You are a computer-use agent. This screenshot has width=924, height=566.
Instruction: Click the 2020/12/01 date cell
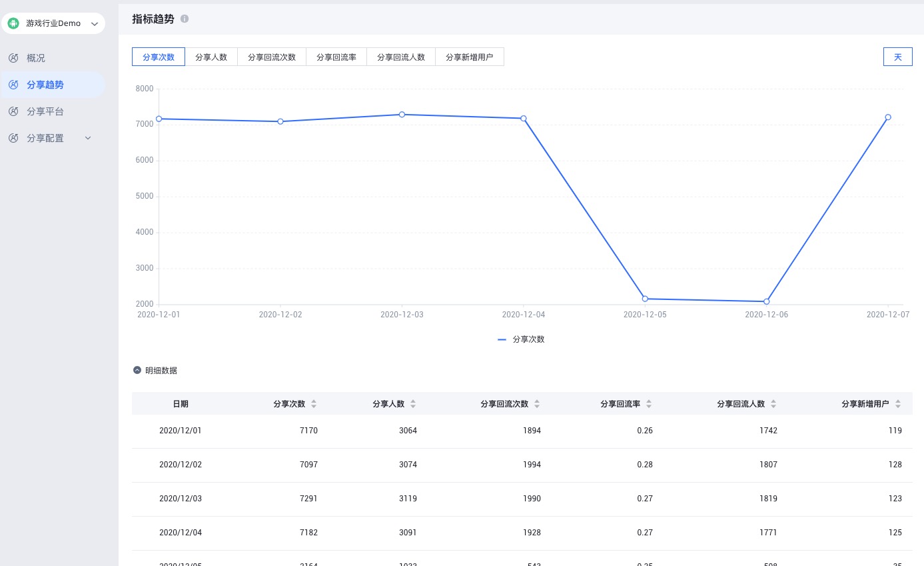(181, 431)
